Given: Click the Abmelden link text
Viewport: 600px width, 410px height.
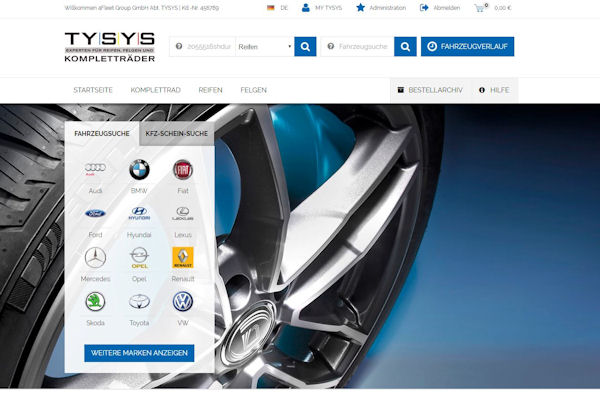Looking at the screenshot, I should click(x=447, y=8).
